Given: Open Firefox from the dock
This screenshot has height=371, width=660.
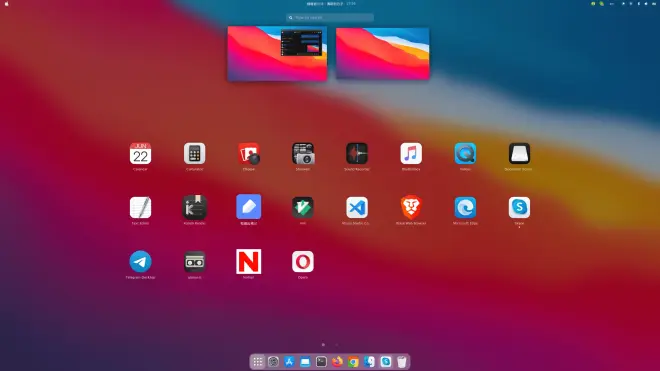Looking at the screenshot, I should 337,362.
